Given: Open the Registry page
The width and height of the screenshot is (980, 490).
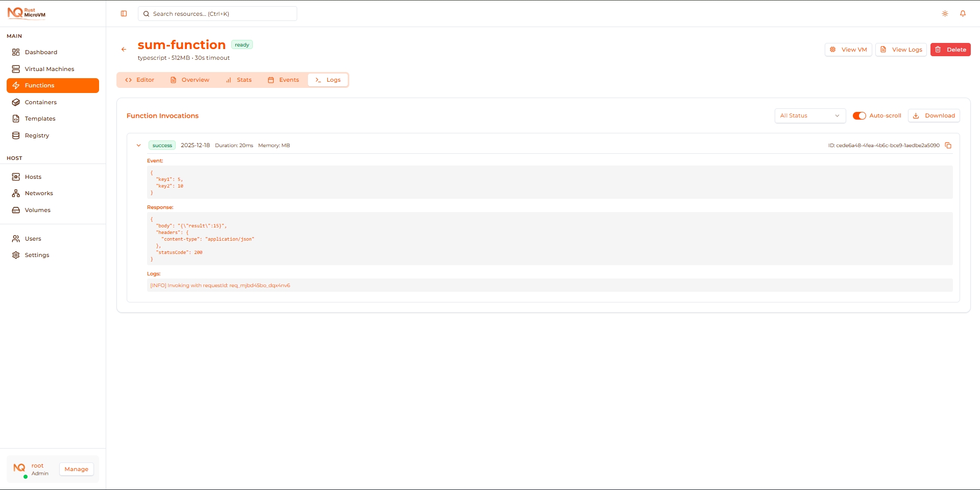Looking at the screenshot, I should (x=36, y=135).
